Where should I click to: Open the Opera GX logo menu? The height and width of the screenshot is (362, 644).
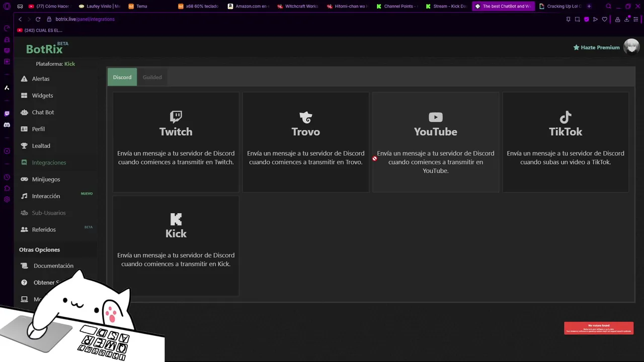click(x=7, y=7)
